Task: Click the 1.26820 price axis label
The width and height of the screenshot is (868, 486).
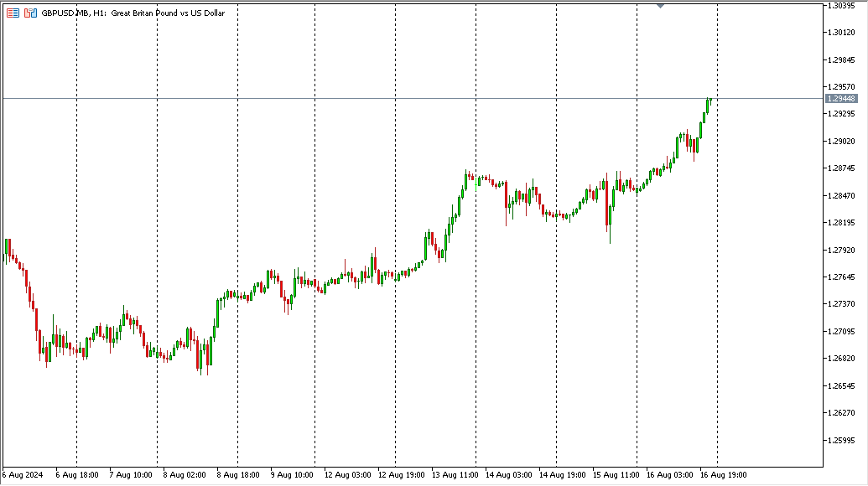Action: tap(841, 359)
